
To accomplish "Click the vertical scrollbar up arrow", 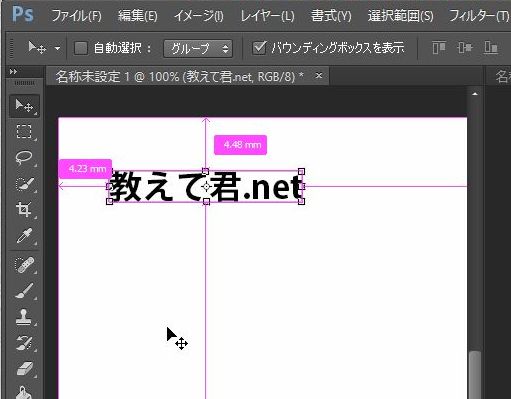I will tap(475, 94).
